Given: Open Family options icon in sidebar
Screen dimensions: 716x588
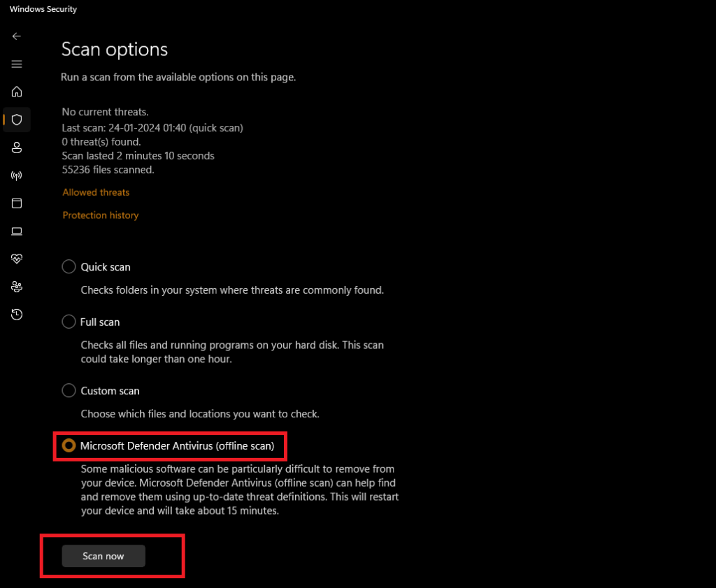Looking at the screenshot, I should [x=17, y=287].
